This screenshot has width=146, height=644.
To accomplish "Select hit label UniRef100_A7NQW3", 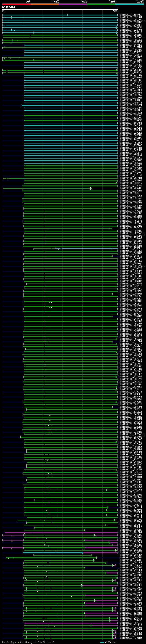I will 131,560.
